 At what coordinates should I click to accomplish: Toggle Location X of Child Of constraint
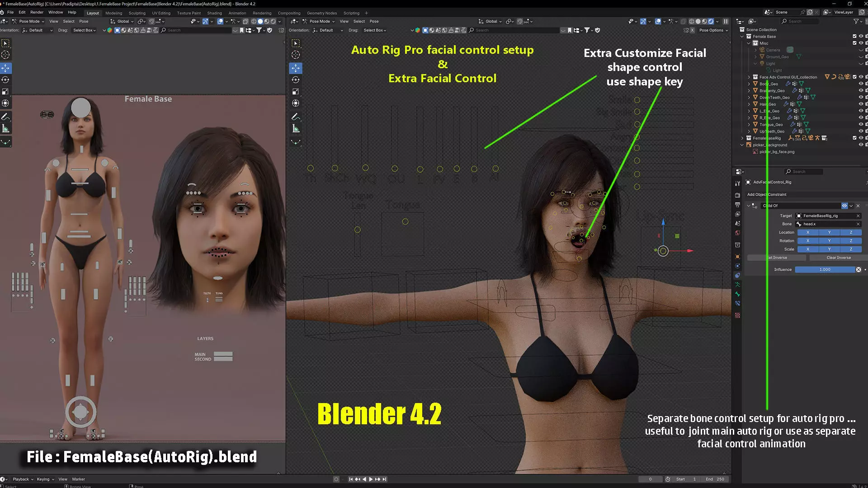808,232
